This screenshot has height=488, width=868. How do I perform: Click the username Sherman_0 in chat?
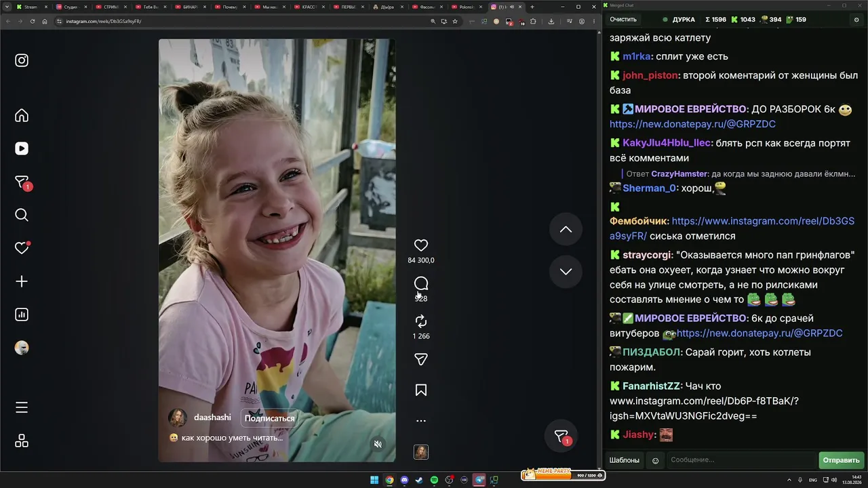click(650, 188)
